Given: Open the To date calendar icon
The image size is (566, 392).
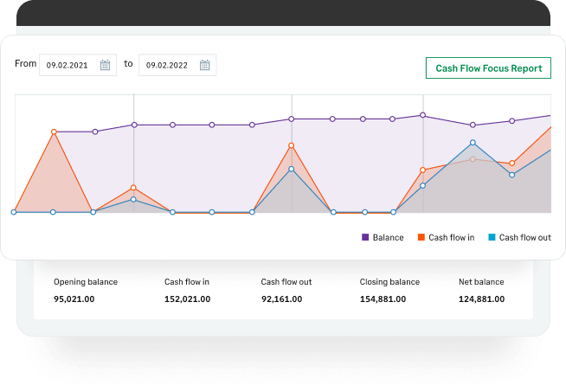Looking at the screenshot, I should point(204,65).
